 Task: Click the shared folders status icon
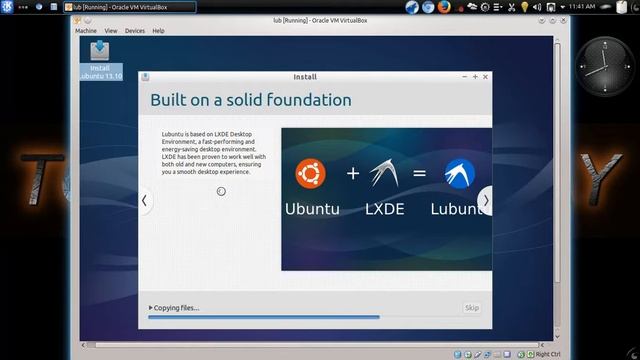tap(497, 354)
